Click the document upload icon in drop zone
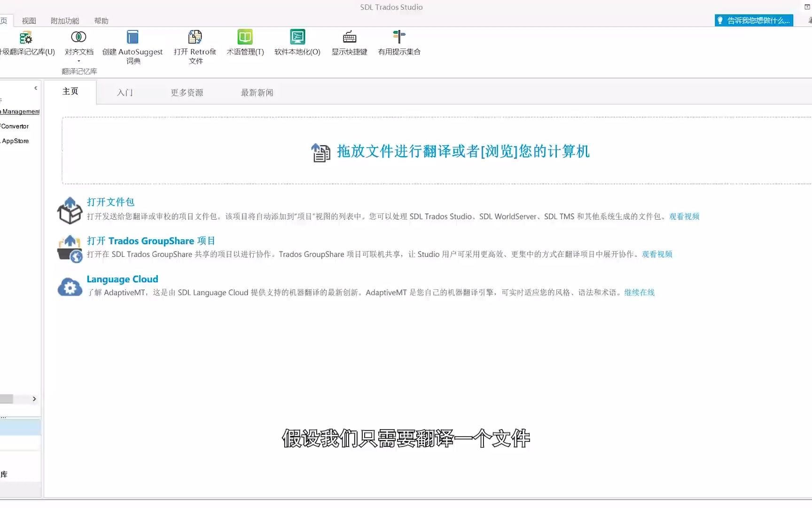Viewport: 812px width, 508px height. [x=321, y=152]
